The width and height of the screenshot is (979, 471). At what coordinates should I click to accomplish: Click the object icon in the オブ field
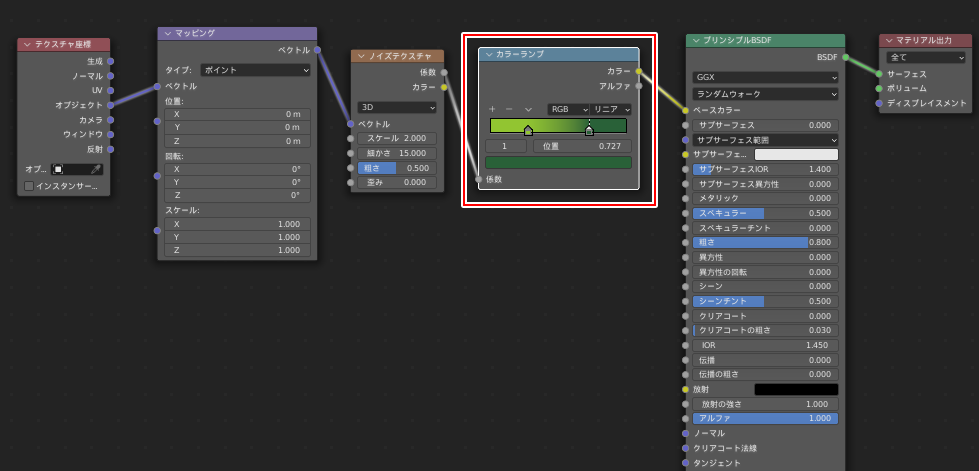pyautogui.click(x=59, y=169)
